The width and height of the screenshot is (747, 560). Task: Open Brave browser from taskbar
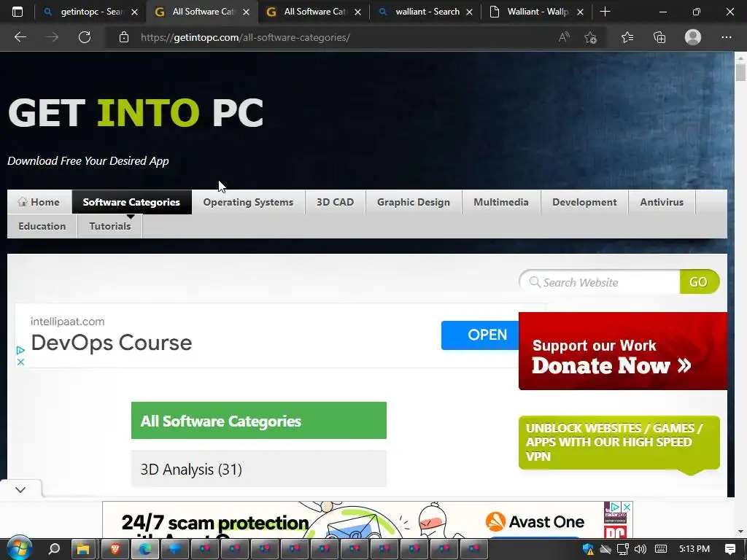coord(115,549)
